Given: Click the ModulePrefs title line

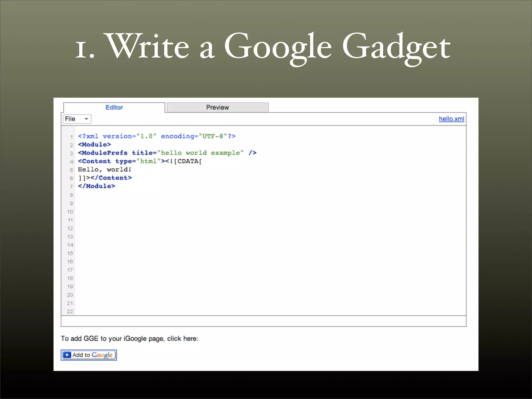Looking at the screenshot, I should (167, 153).
